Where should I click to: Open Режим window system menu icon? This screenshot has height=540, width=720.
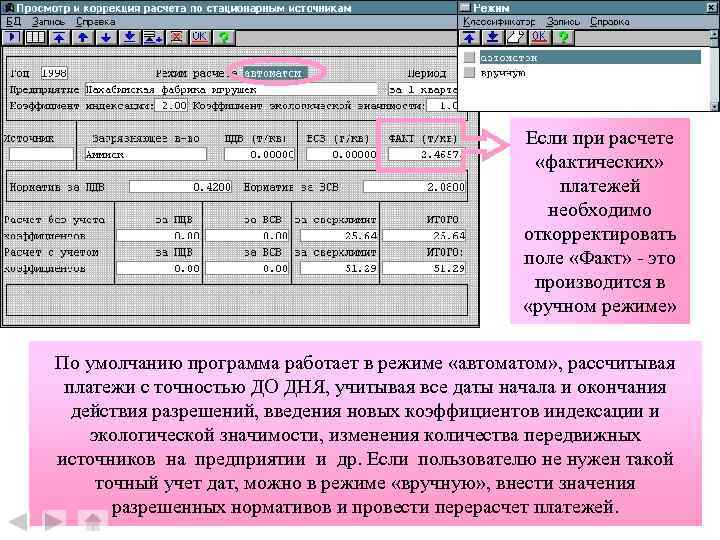point(465,8)
